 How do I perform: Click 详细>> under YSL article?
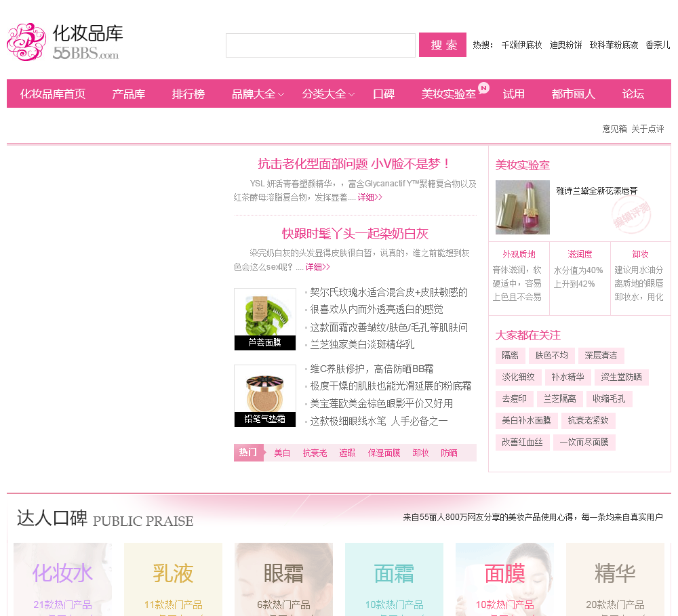(370, 197)
